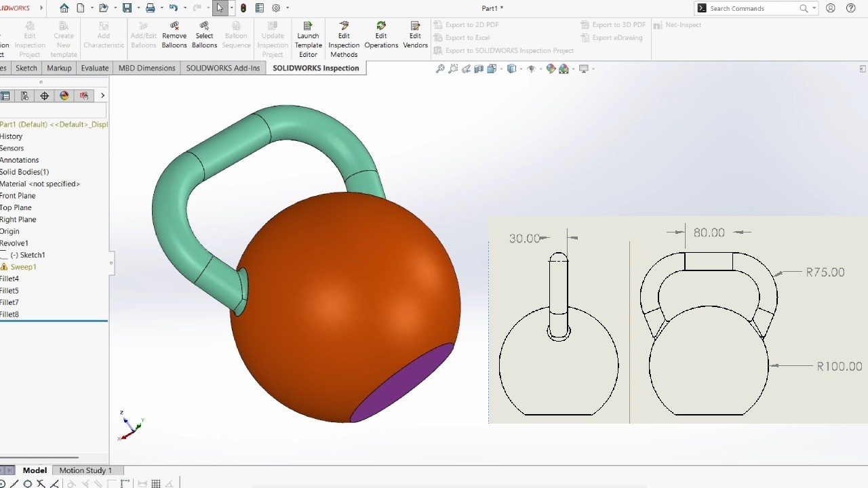Create a new document with the New icon
The image size is (868, 488).
click(81, 8)
